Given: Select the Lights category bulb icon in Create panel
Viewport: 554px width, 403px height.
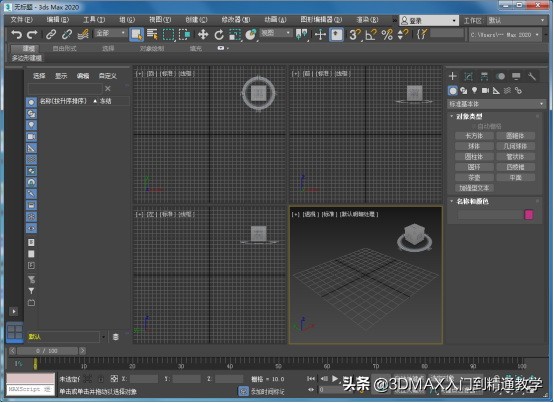Looking at the screenshot, I should coord(475,91).
